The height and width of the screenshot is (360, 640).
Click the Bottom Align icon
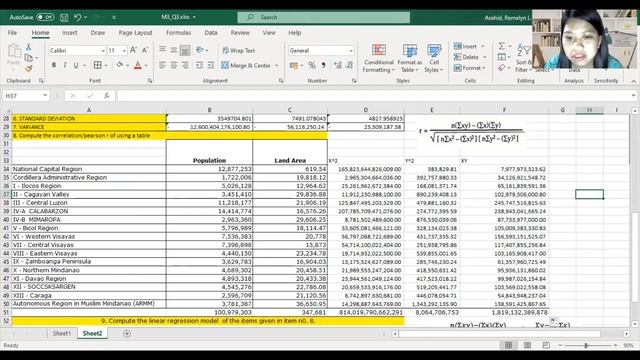[x=185, y=50]
